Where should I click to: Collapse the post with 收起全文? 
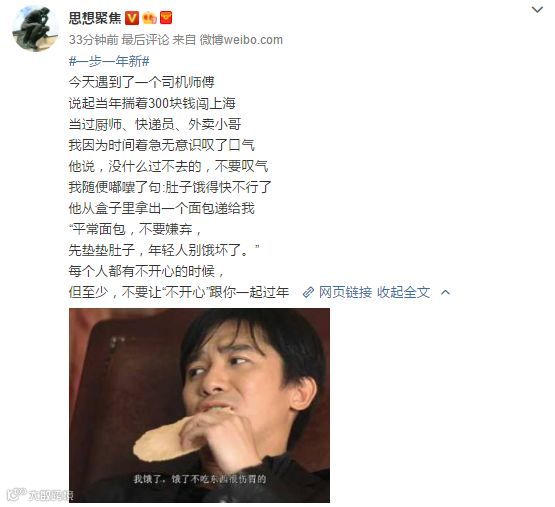[x=404, y=292]
